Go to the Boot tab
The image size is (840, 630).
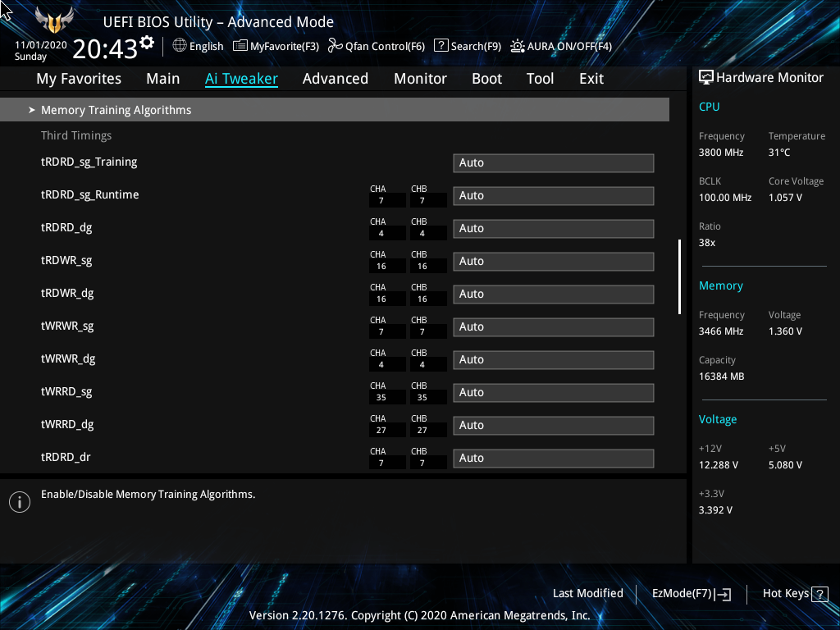pyautogui.click(x=486, y=79)
